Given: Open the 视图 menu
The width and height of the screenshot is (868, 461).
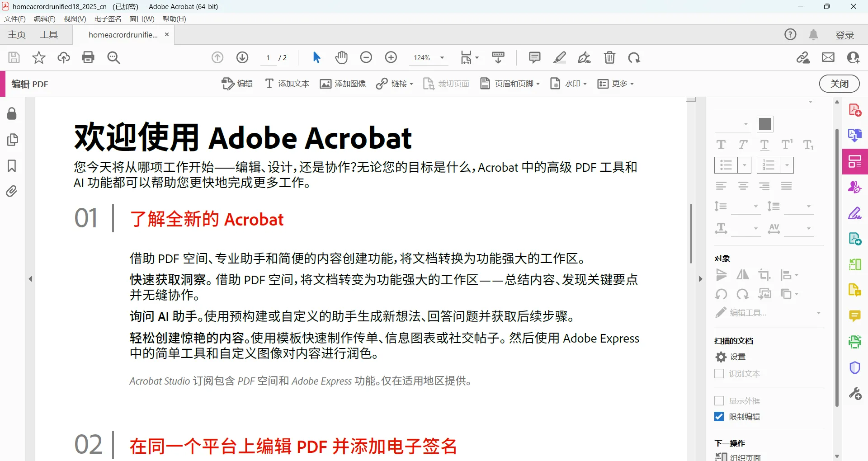Looking at the screenshot, I should (x=75, y=19).
